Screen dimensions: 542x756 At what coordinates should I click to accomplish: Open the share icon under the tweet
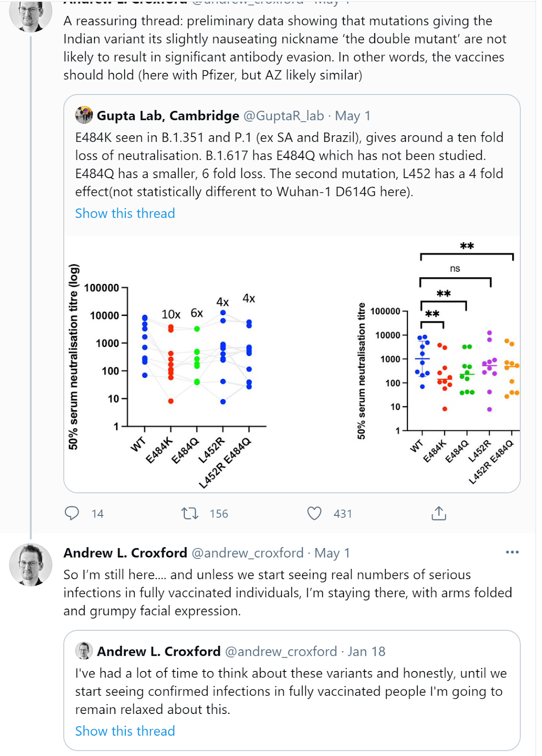coord(439,513)
